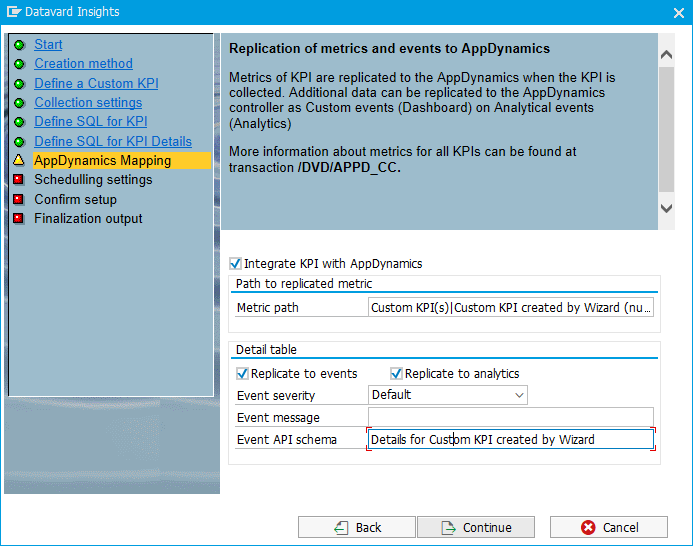This screenshot has width=693, height=546.
Task: Click the Datavard Insights title bar icon
Action: 14,11
